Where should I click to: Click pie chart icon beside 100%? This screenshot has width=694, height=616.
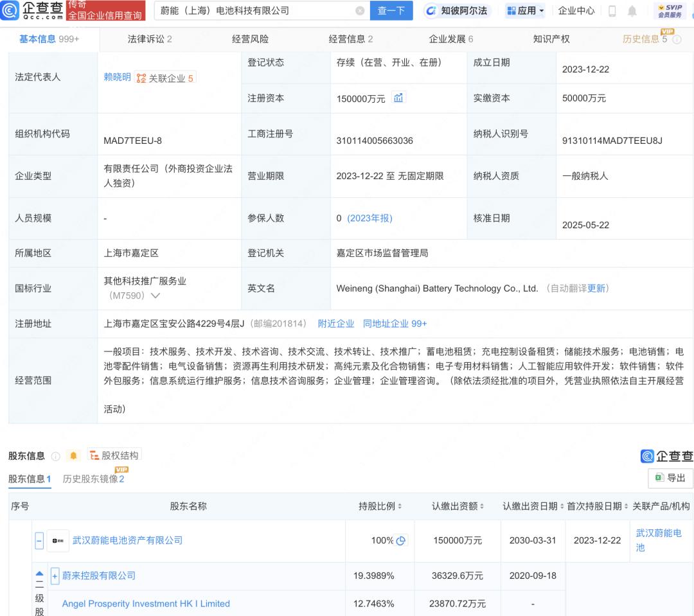point(401,541)
